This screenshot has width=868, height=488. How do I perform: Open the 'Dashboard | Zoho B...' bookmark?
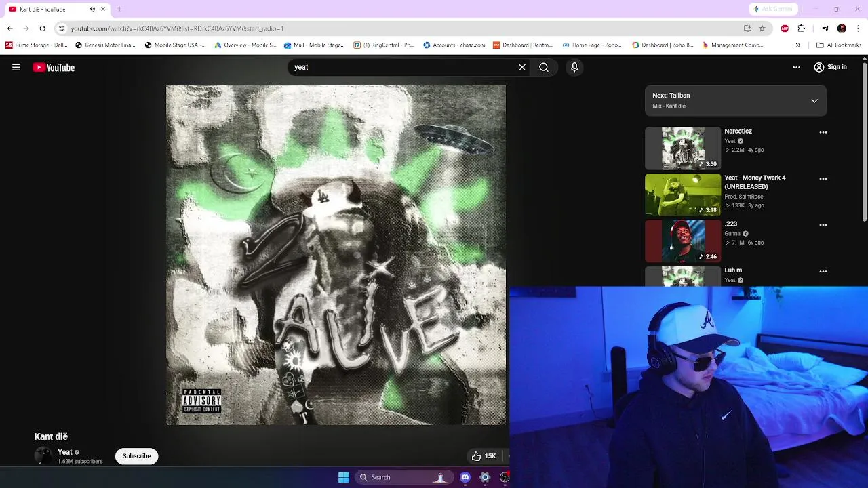(663, 45)
